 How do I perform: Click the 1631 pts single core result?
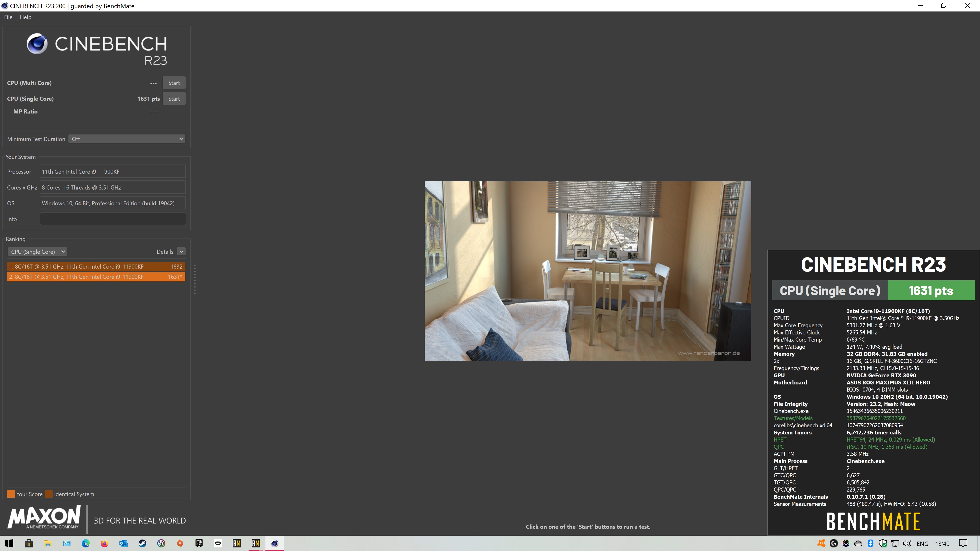(x=148, y=98)
